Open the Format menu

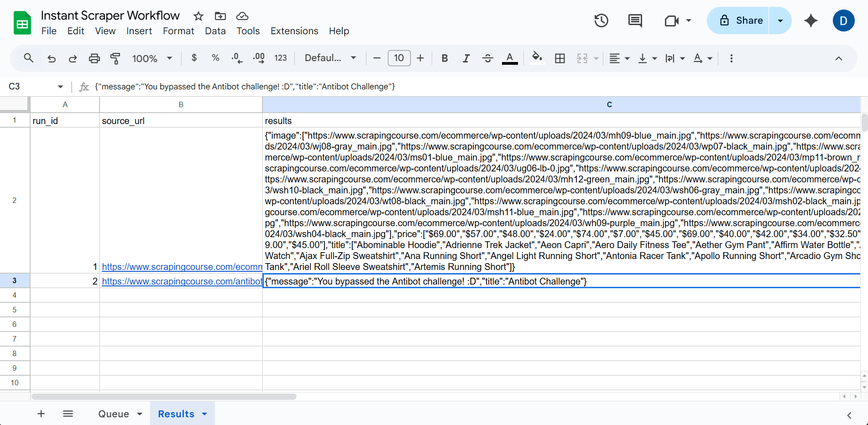pos(178,31)
